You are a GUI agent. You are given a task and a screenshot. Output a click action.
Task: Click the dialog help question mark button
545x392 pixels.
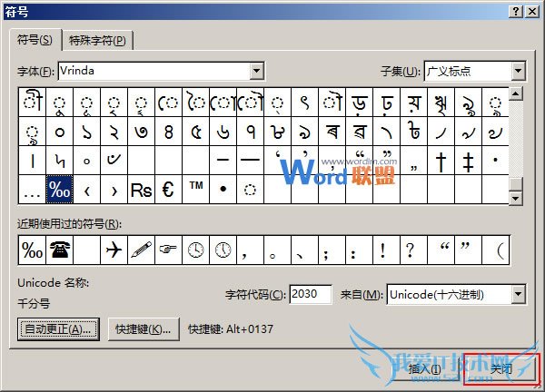(x=517, y=12)
